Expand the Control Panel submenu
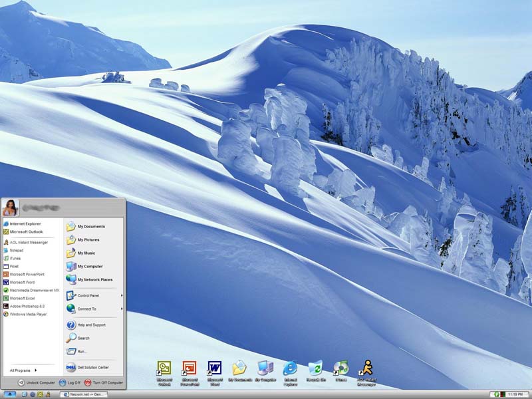 click(x=94, y=295)
